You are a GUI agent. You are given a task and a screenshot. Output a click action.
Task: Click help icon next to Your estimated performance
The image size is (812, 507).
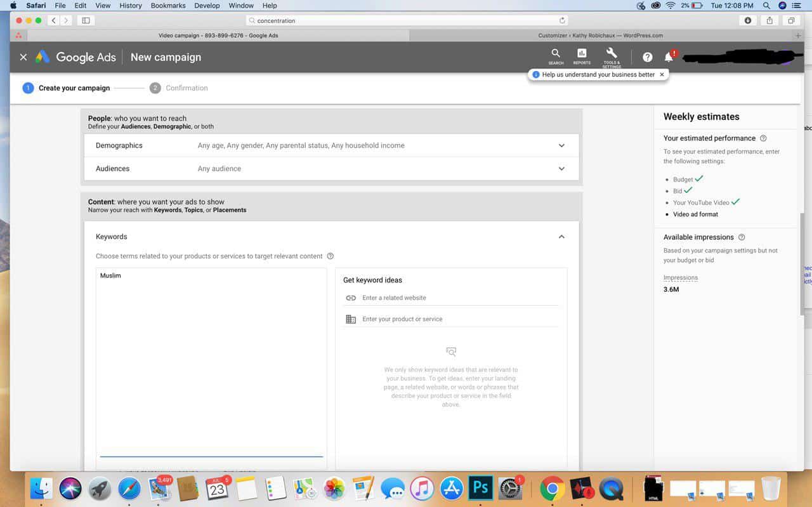[x=763, y=138]
